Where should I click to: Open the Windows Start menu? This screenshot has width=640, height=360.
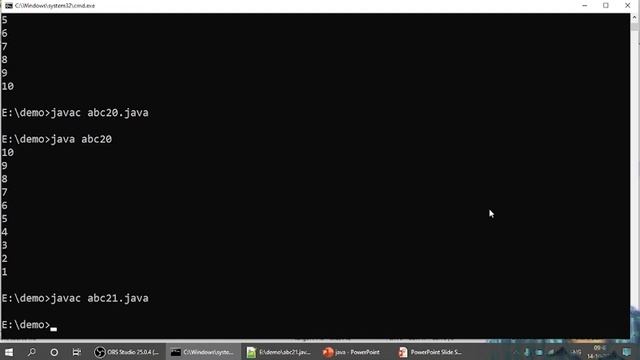click(9, 352)
